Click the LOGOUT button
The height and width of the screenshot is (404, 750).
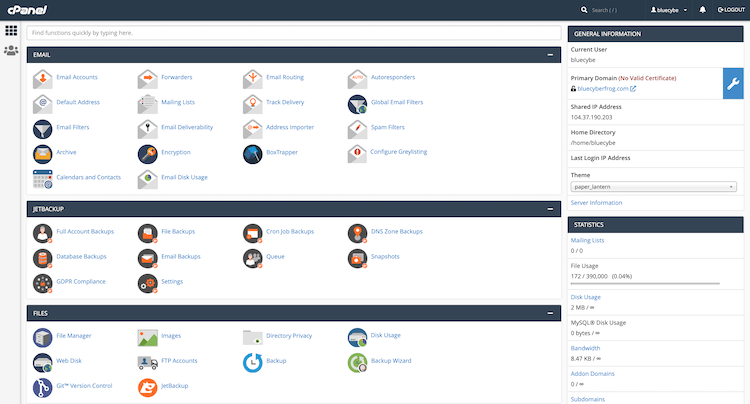click(x=731, y=10)
